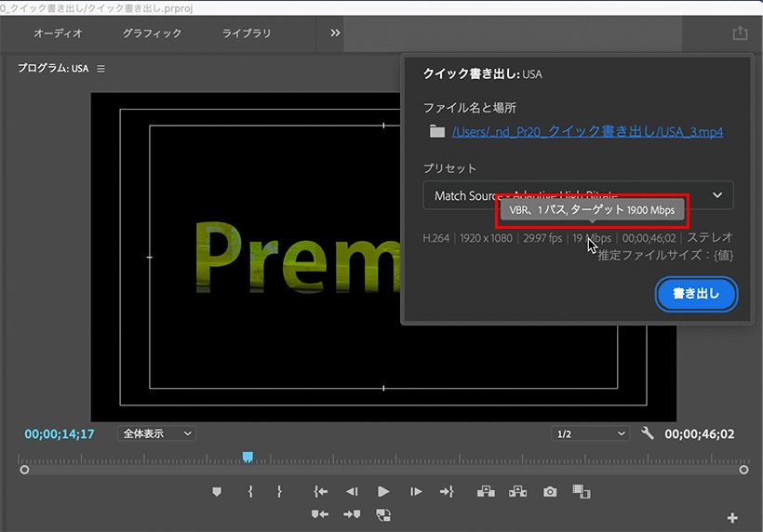Screen dimensions: 763x532
Task: Click the 推定ファイルサイズ text
Action: (665, 255)
